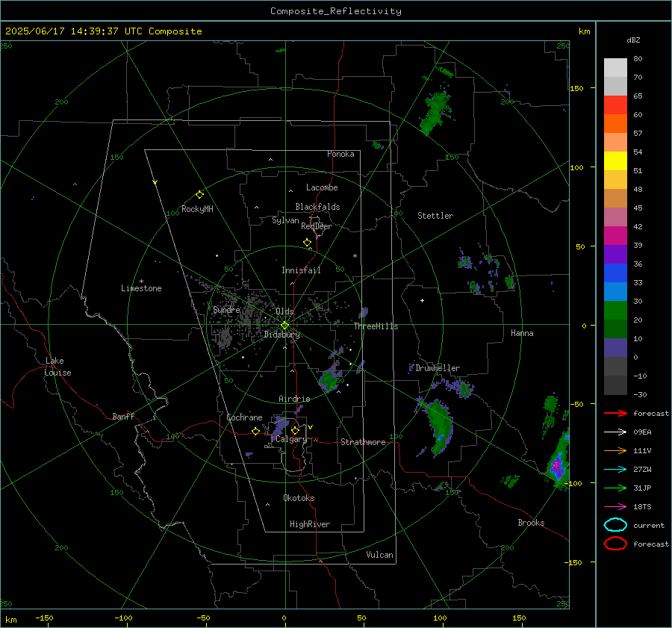Select the yellow diamond marker near RockyMH
672x628 pixels.
[x=199, y=195]
